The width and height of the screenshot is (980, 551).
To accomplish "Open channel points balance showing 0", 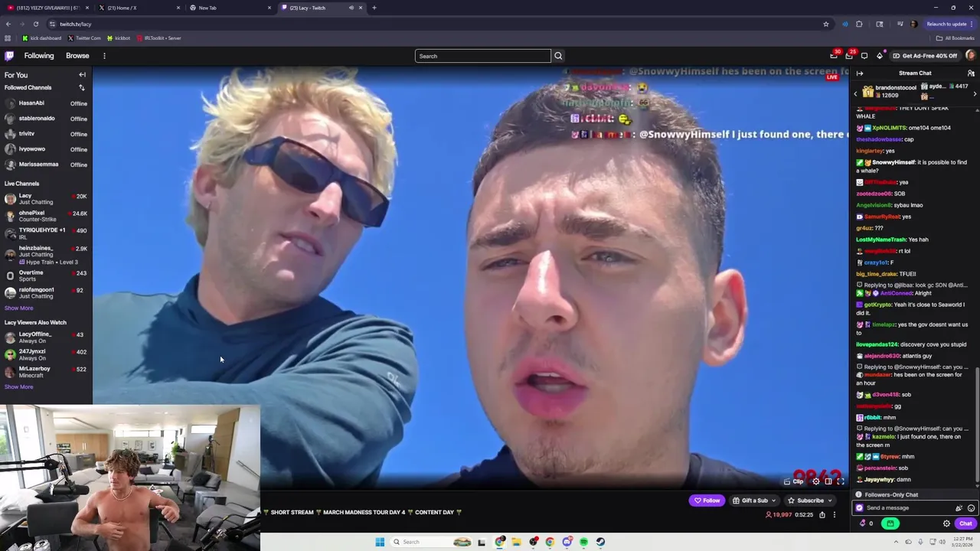I will coord(867,523).
